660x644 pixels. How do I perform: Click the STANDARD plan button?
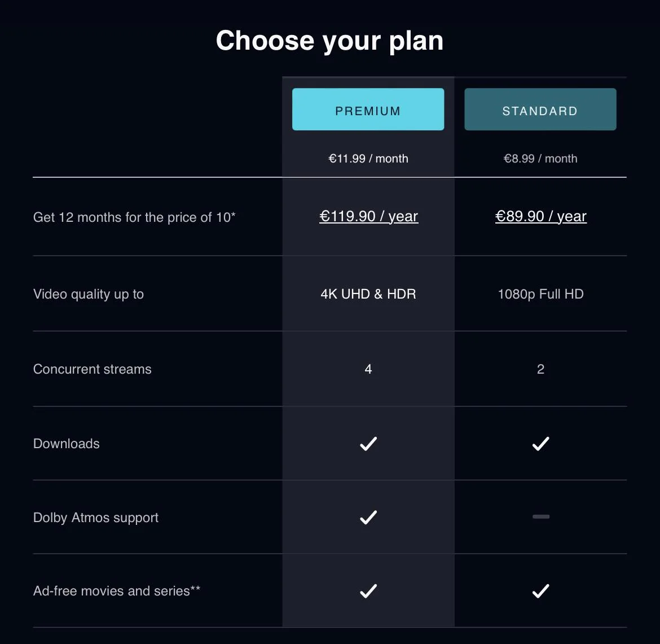(540, 109)
